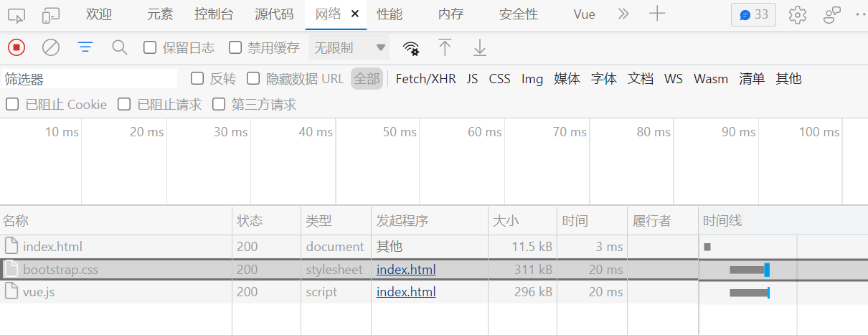Screen dimensions: 868x335
Task: Enable the 保留日志 checkbox
Action: [x=150, y=48]
